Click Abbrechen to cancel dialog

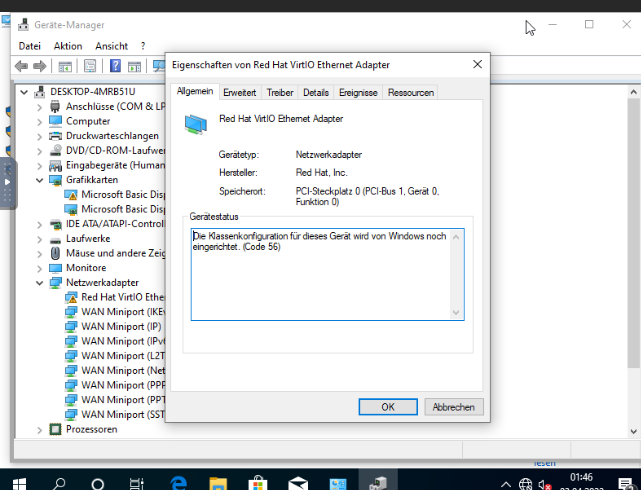point(454,407)
